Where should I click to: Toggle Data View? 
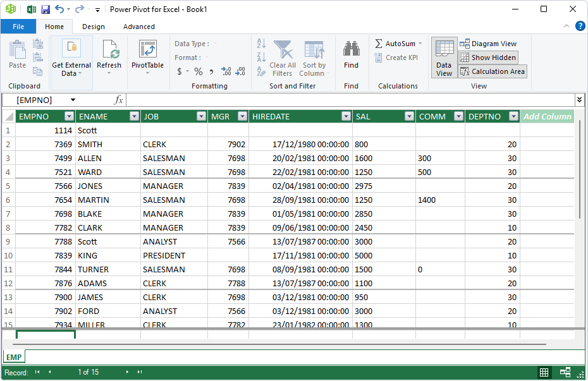444,57
